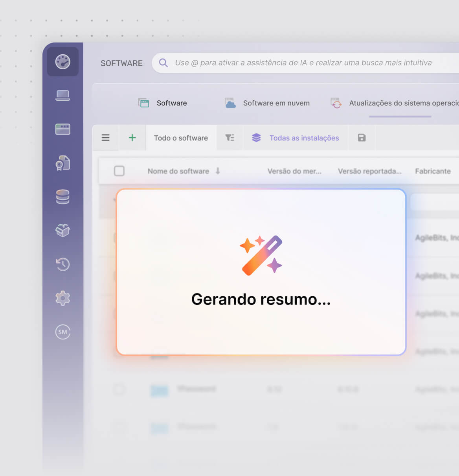Open the 'Todo o software' views dropdown
This screenshot has height=476, width=459.
[181, 138]
